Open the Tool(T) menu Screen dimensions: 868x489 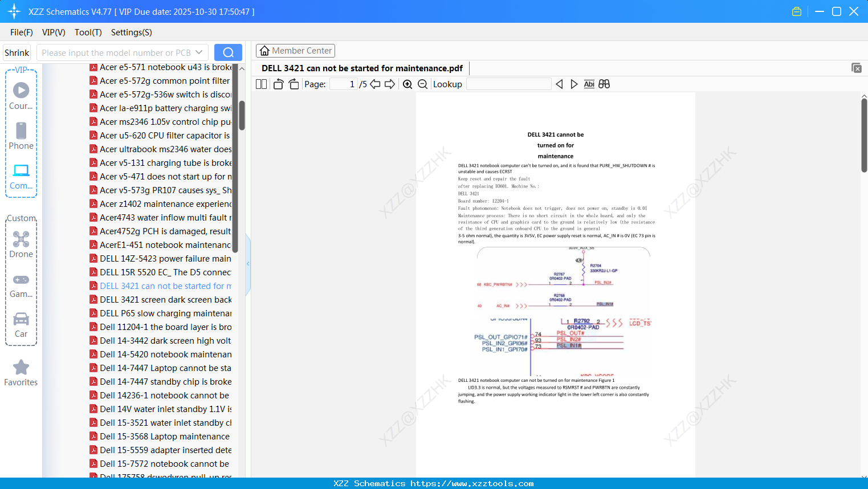(x=88, y=32)
